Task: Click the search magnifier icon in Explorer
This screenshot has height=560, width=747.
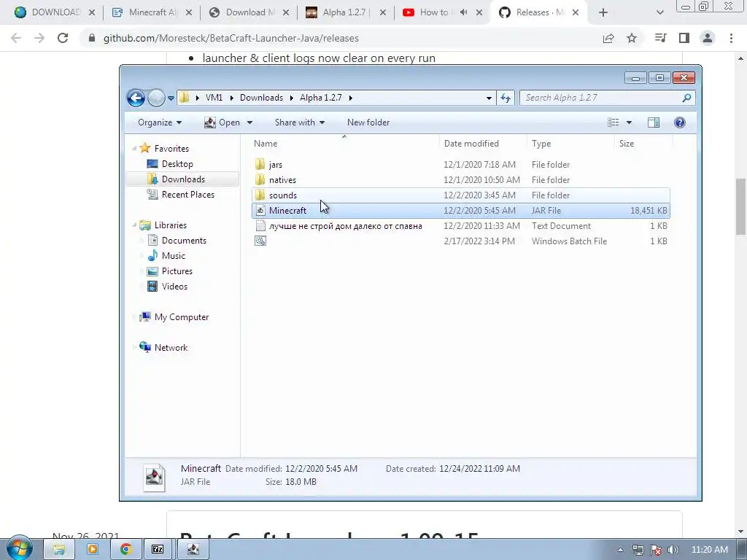Action: (686, 98)
